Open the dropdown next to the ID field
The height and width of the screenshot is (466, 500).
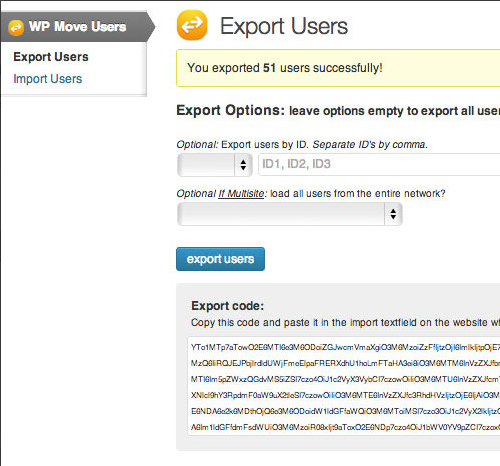click(215, 165)
